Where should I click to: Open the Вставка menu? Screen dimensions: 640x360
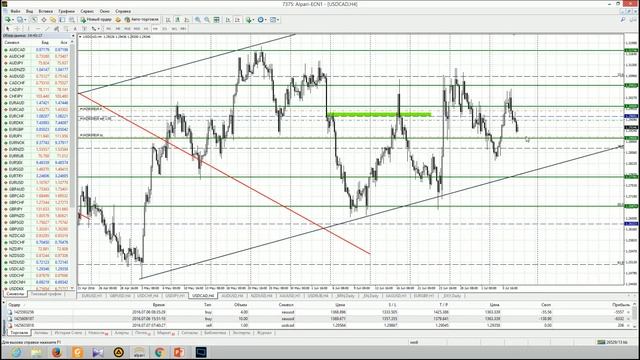coord(45,11)
